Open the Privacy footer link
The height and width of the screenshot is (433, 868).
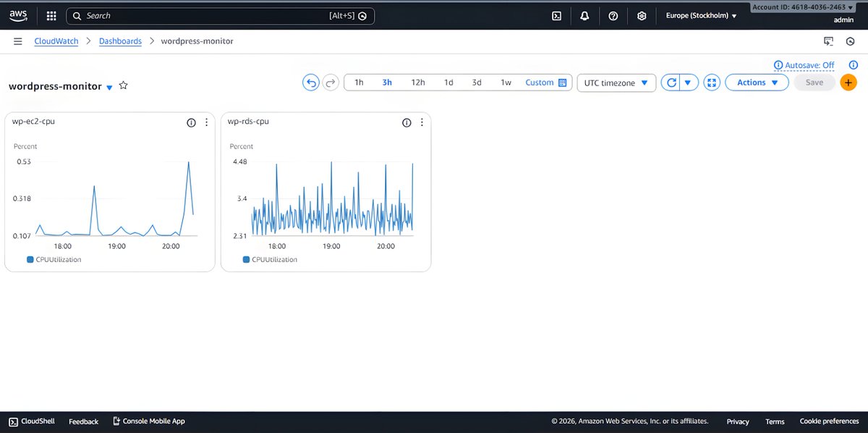(x=738, y=421)
